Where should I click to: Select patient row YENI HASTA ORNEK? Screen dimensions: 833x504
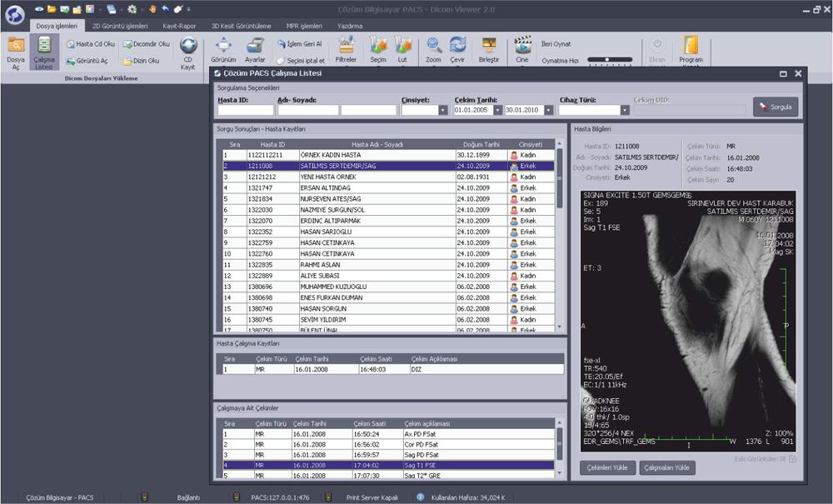[388, 177]
